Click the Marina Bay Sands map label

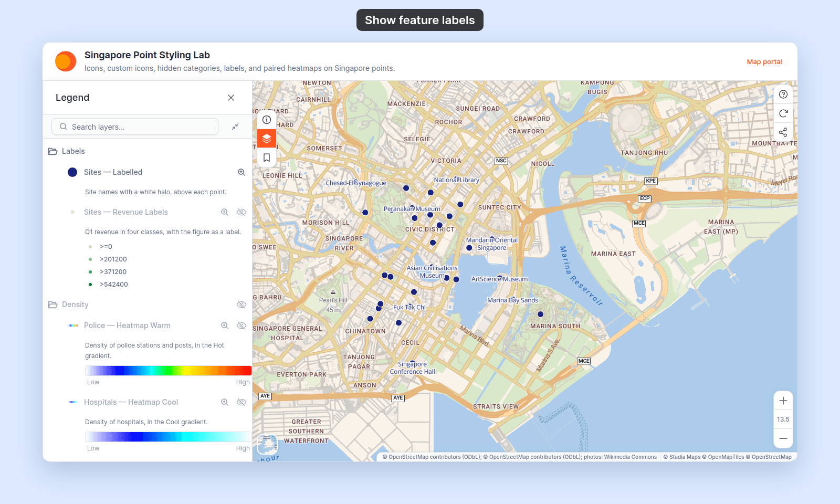(512, 300)
